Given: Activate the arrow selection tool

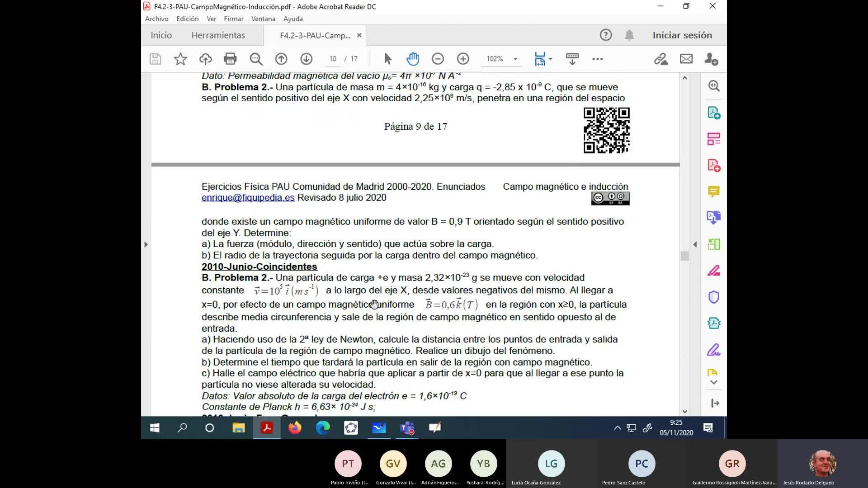Looking at the screenshot, I should point(387,59).
